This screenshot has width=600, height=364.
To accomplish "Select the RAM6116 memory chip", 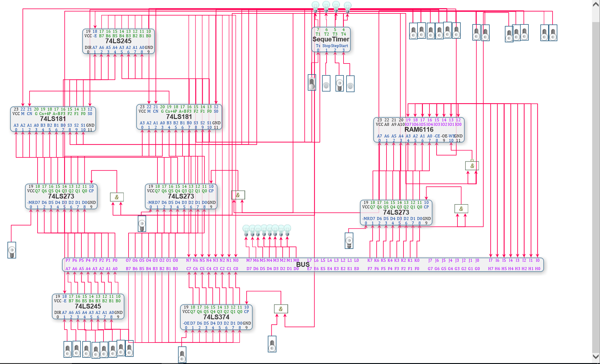I will (419, 130).
